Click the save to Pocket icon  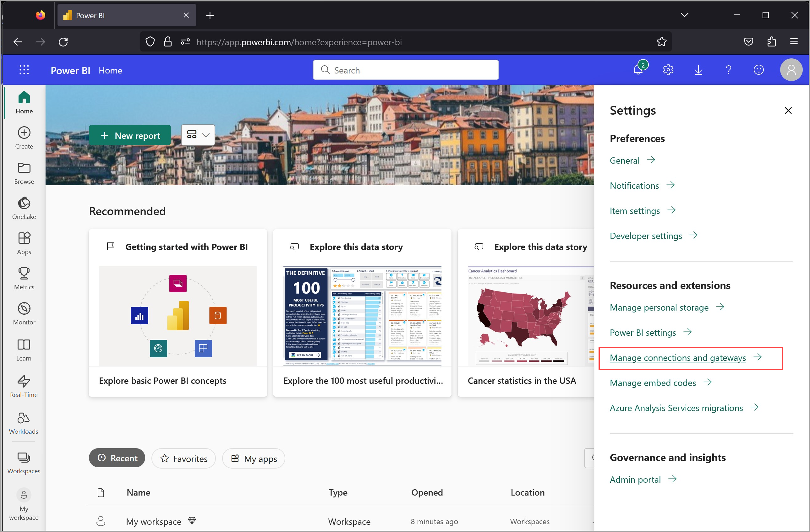(x=748, y=42)
